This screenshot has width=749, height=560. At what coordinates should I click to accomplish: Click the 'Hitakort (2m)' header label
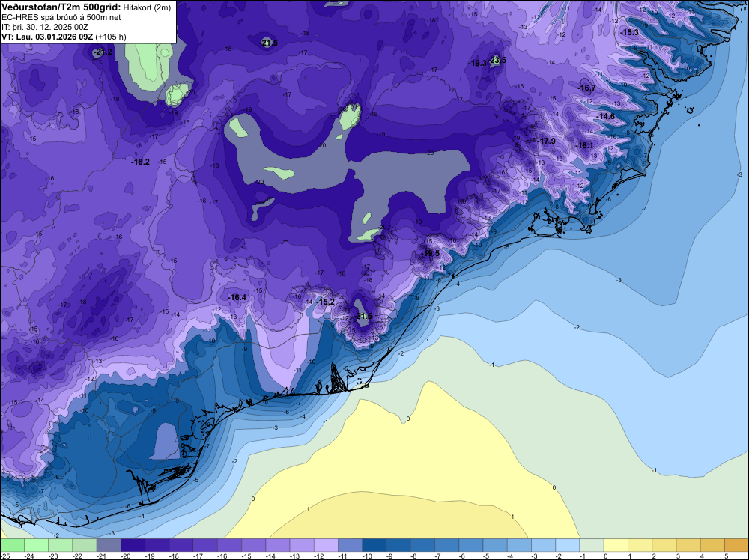click(x=147, y=7)
